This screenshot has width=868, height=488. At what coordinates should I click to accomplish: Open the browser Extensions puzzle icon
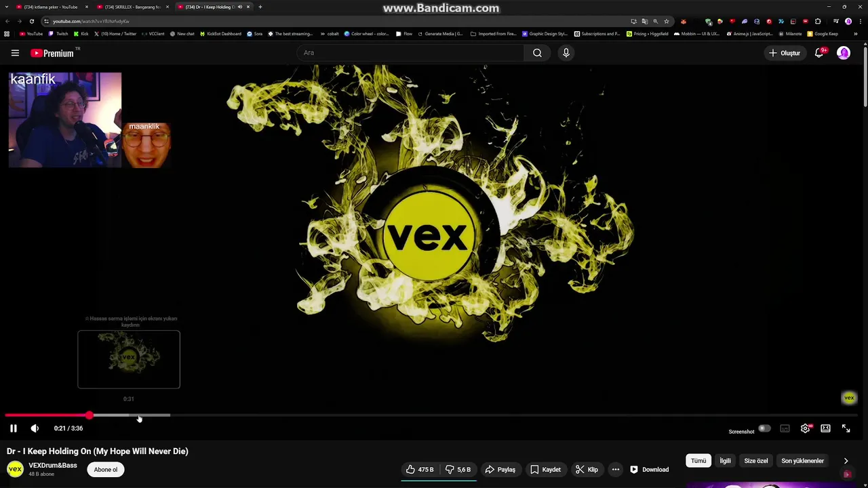(818, 21)
